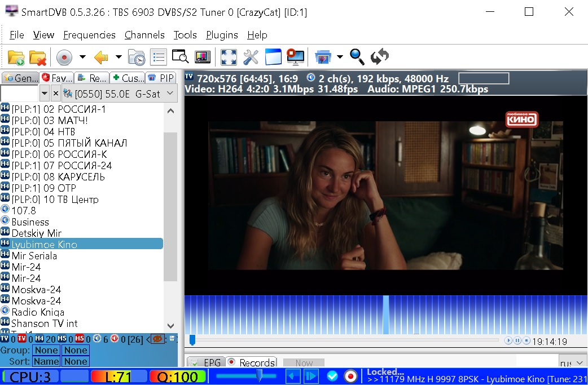Click the small pause button near clock
This screenshot has height=385, width=588.
tap(517, 340)
